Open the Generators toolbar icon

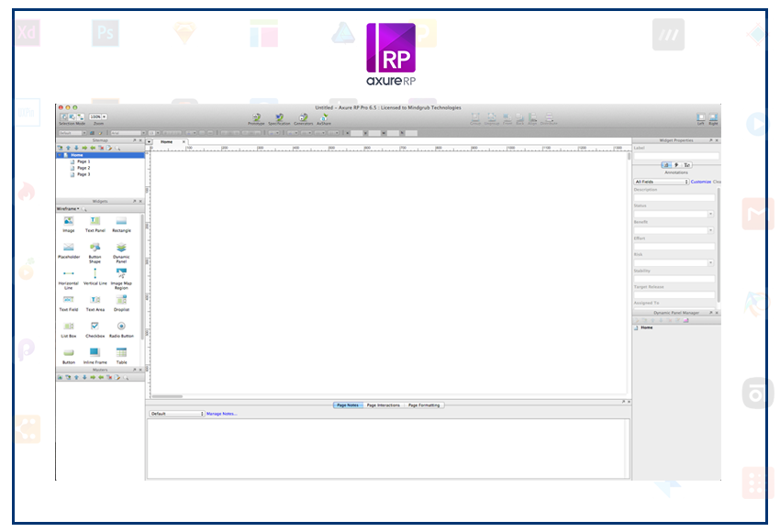click(x=304, y=119)
